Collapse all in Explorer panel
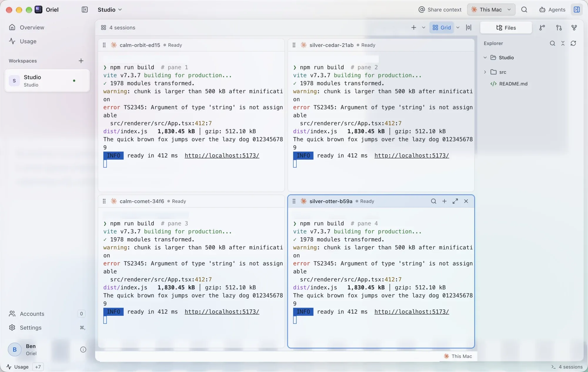This screenshot has width=588, height=372. 563,44
